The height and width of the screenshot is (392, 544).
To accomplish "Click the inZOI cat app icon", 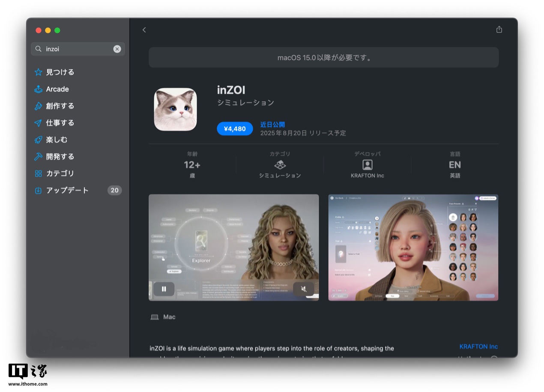I will tap(175, 109).
